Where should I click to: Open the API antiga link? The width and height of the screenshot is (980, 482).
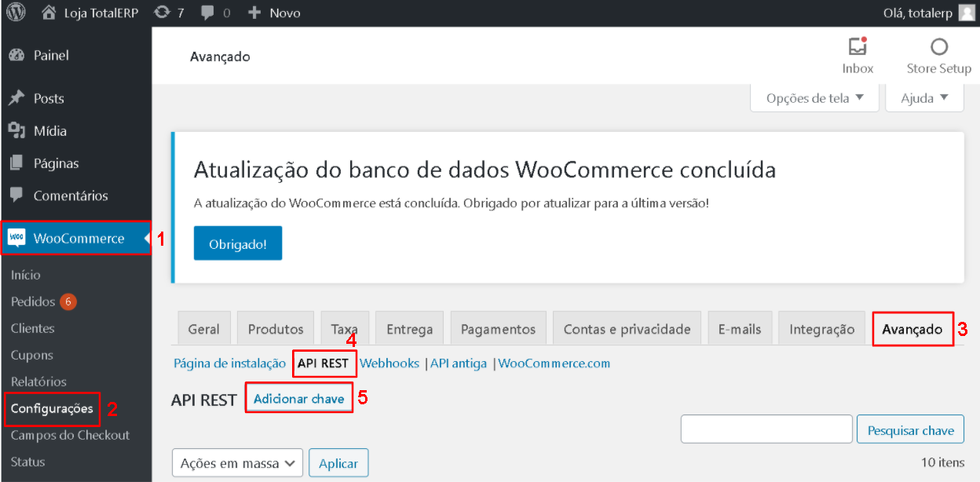point(459,363)
